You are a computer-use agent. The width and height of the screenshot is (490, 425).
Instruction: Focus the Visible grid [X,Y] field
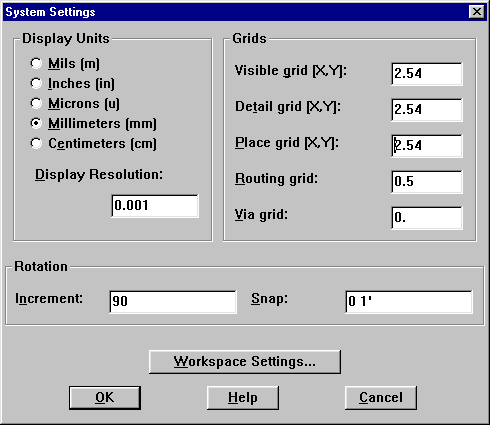click(x=427, y=74)
